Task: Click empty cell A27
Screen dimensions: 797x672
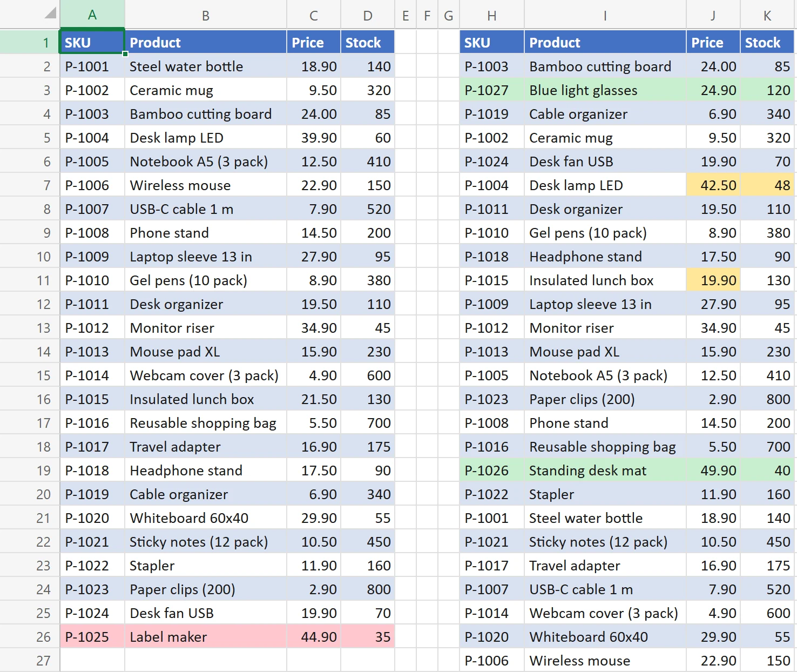Action: [x=92, y=660]
